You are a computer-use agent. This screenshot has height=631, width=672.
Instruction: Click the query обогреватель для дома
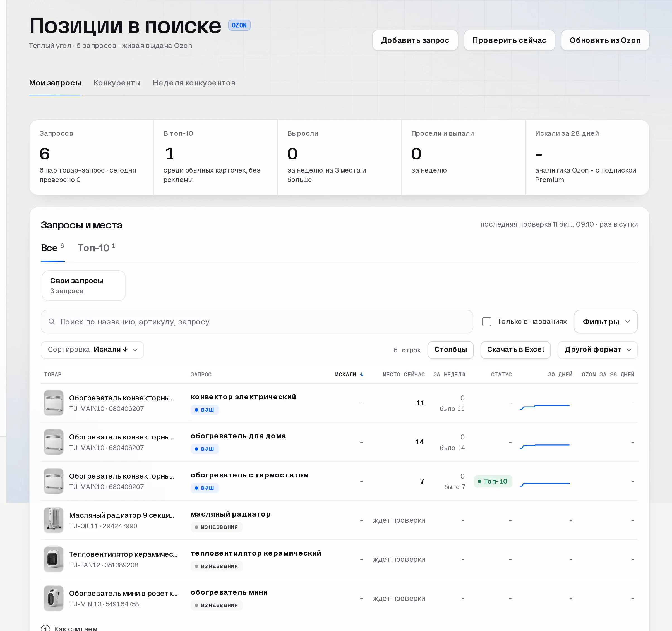click(238, 436)
